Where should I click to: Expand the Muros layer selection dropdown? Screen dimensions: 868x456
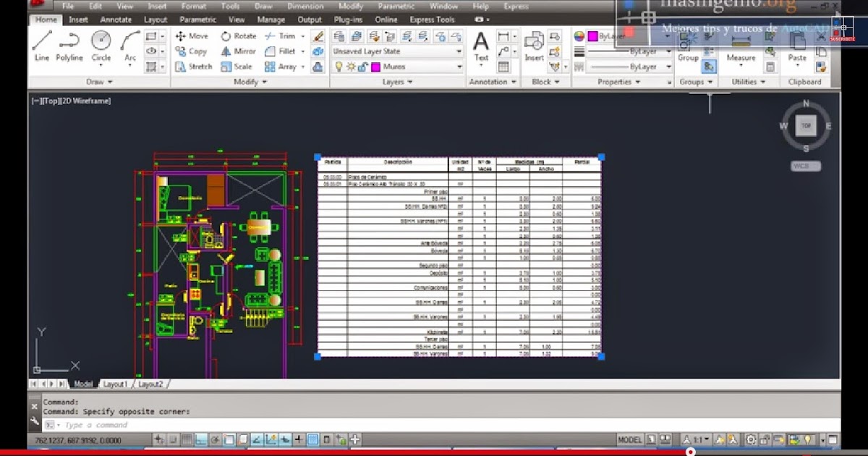point(459,66)
